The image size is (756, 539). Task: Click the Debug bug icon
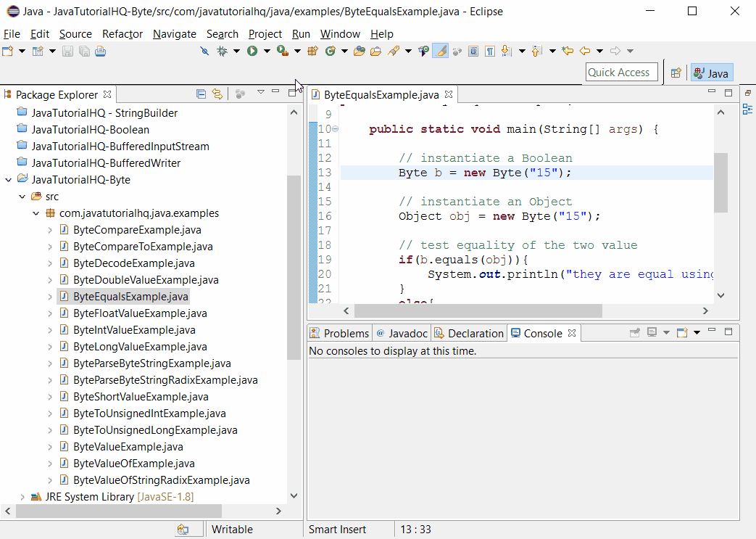click(222, 52)
